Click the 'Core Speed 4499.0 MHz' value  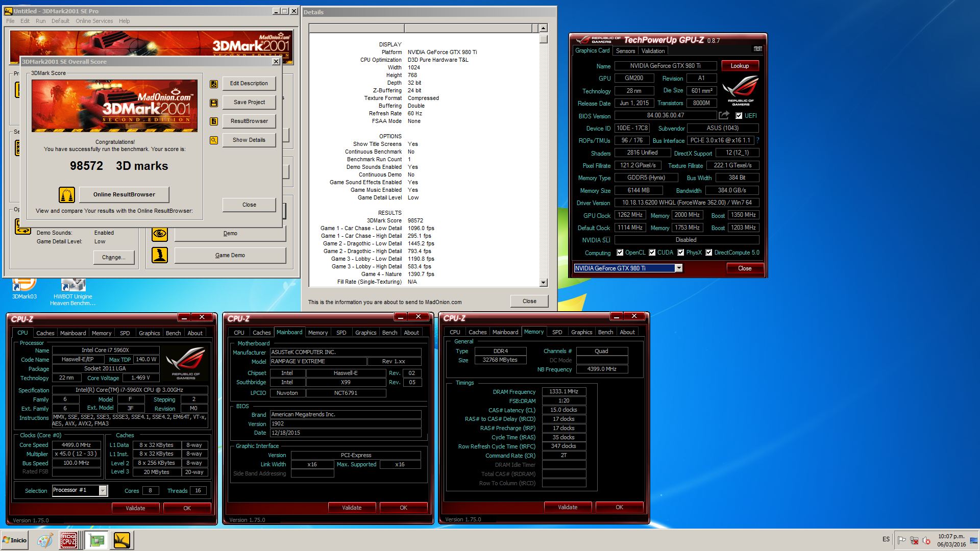(76, 445)
